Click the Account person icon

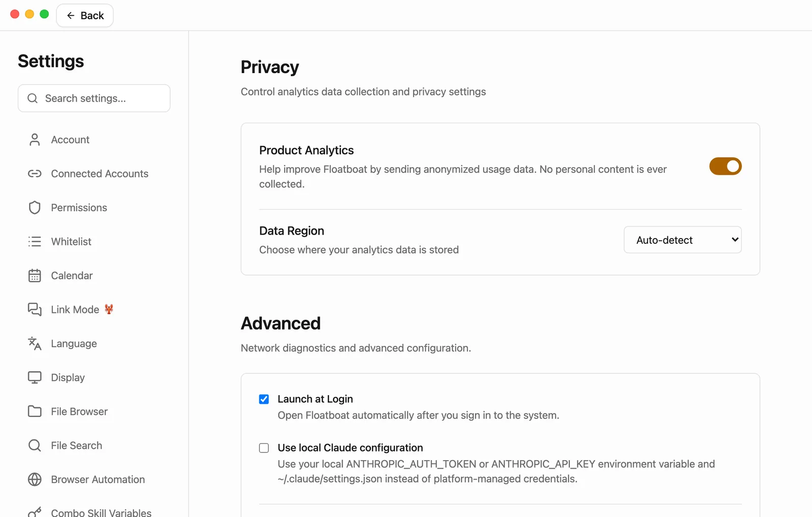[35, 140]
